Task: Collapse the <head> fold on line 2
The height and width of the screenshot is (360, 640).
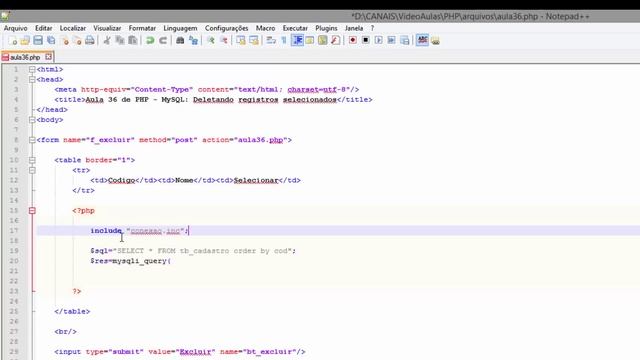Action: tap(32, 80)
